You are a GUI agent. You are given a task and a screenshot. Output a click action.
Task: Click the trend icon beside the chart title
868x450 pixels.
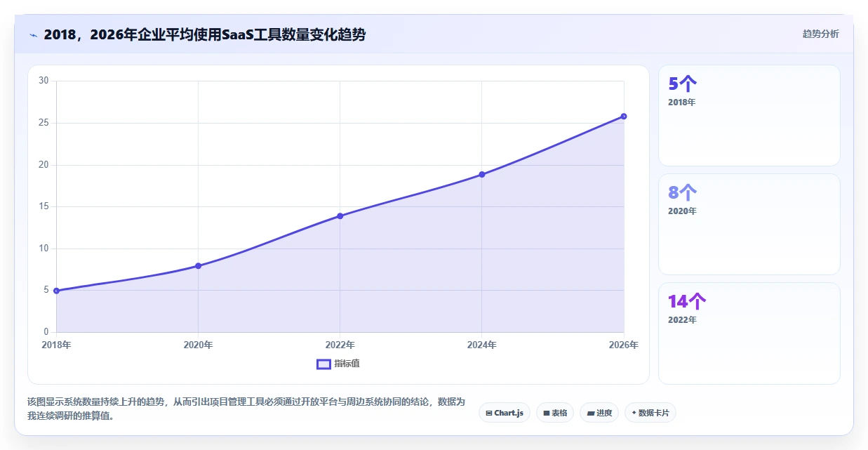point(34,34)
